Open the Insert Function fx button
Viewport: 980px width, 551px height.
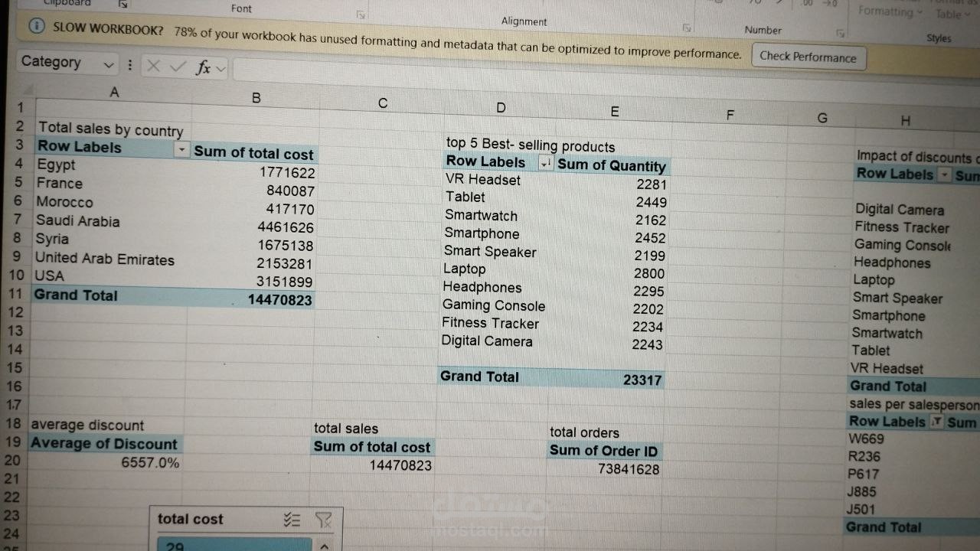click(203, 67)
